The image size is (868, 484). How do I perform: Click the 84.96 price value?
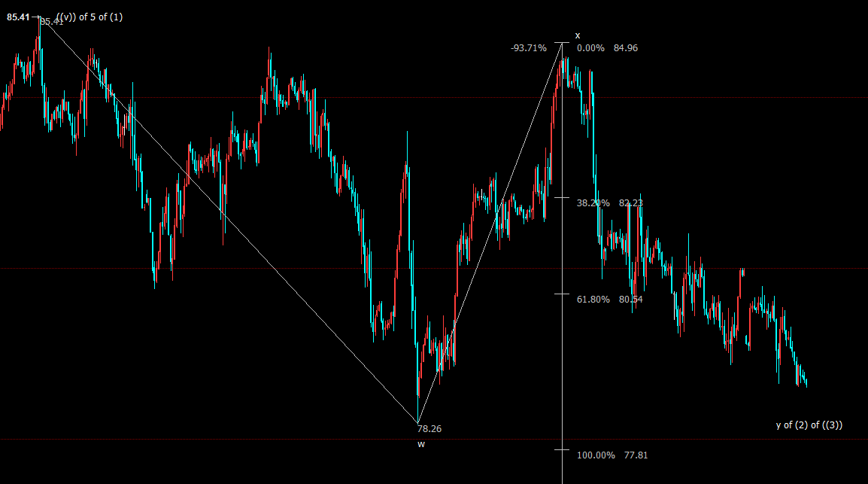point(625,48)
